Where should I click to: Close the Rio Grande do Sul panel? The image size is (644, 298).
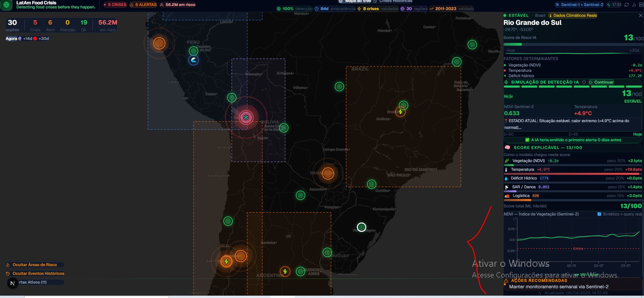pos(640,15)
